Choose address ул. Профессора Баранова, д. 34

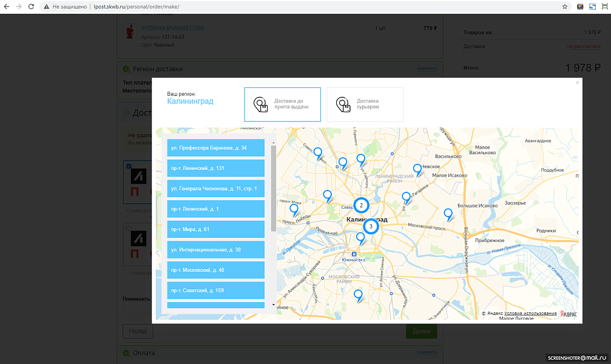click(215, 148)
